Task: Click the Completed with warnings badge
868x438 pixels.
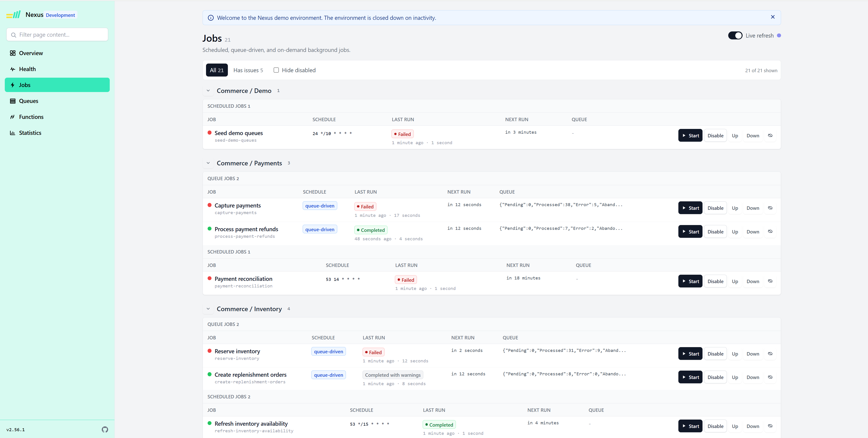Action: pyautogui.click(x=392, y=375)
